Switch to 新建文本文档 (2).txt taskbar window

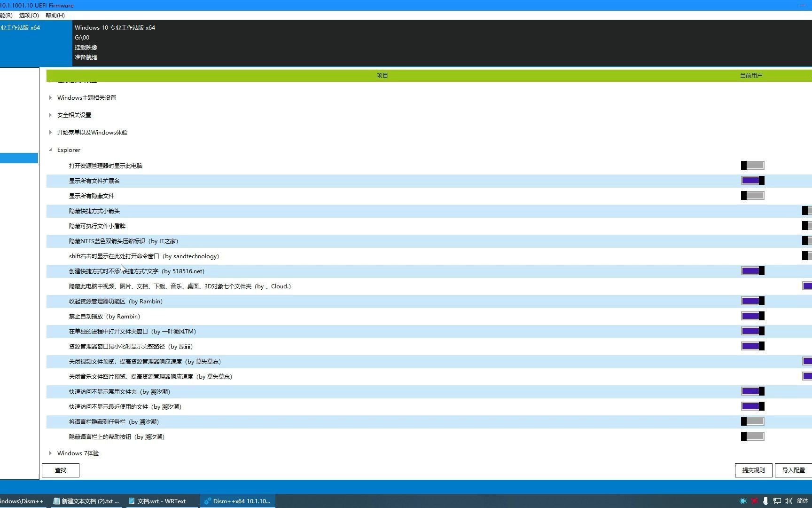(x=86, y=501)
